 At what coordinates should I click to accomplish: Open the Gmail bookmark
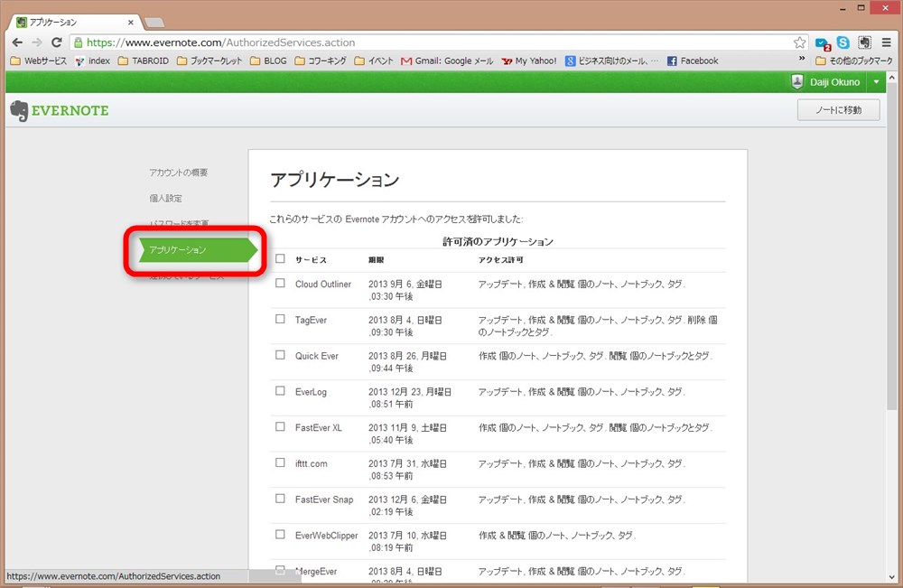pyautogui.click(x=448, y=61)
